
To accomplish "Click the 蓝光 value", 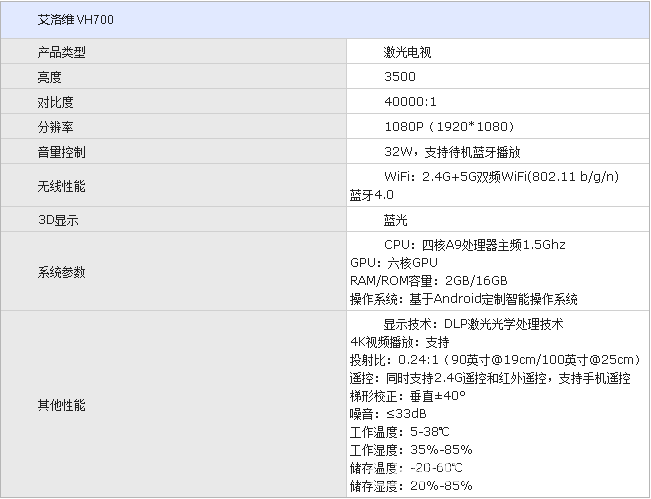I will pyautogui.click(x=395, y=220).
